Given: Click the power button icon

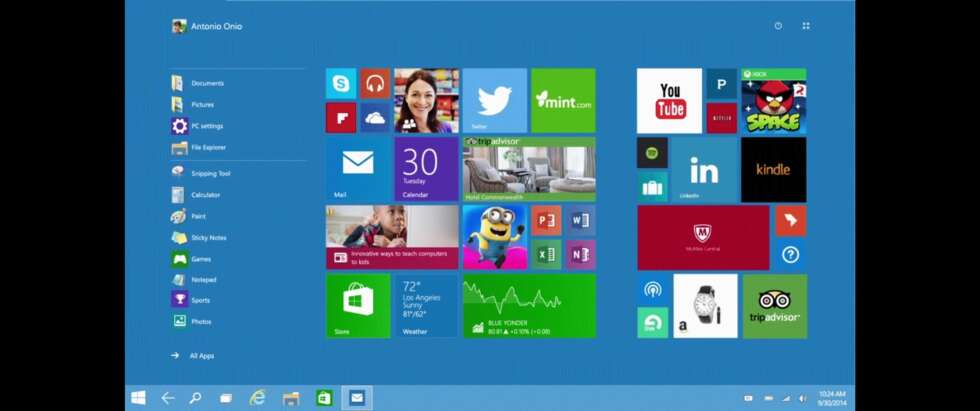Looking at the screenshot, I should click(x=778, y=26).
